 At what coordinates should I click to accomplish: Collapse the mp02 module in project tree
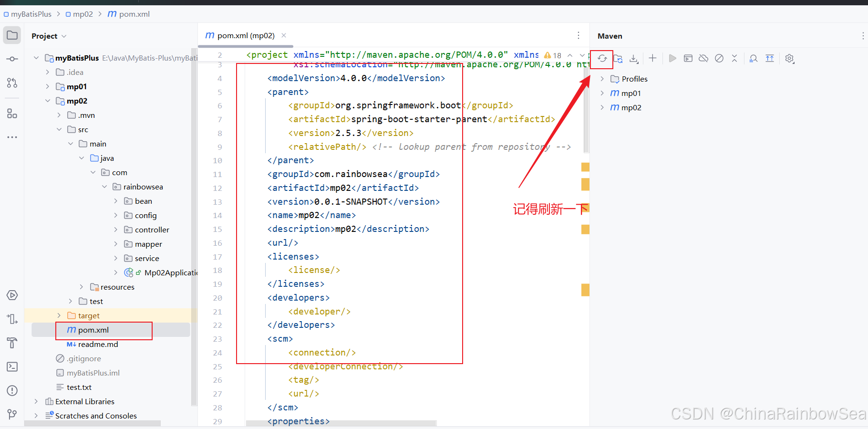48,101
